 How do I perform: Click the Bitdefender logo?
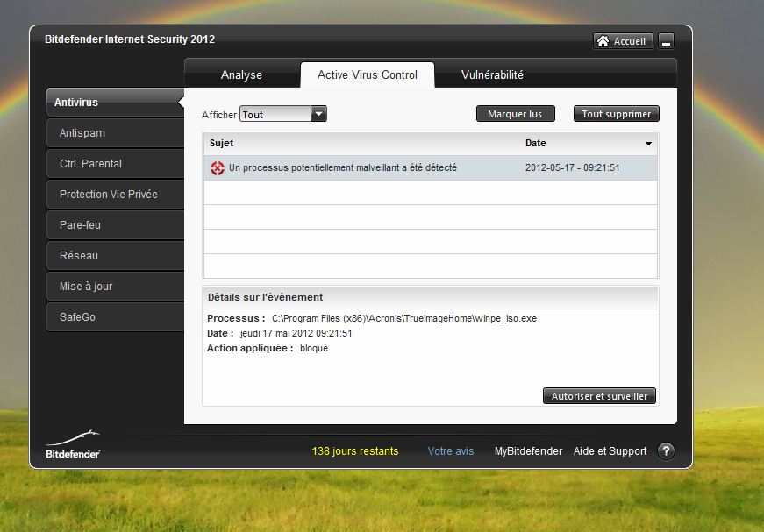tap(73, 444)
